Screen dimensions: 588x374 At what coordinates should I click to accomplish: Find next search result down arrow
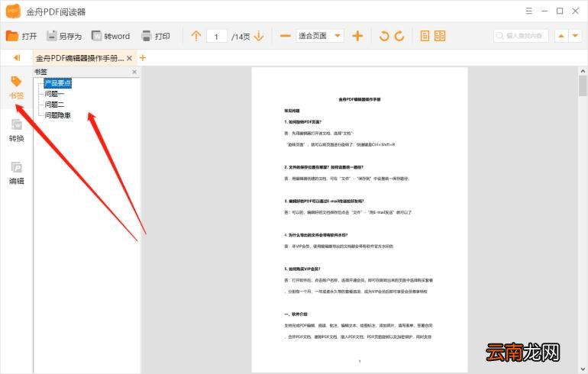(575, 36)
